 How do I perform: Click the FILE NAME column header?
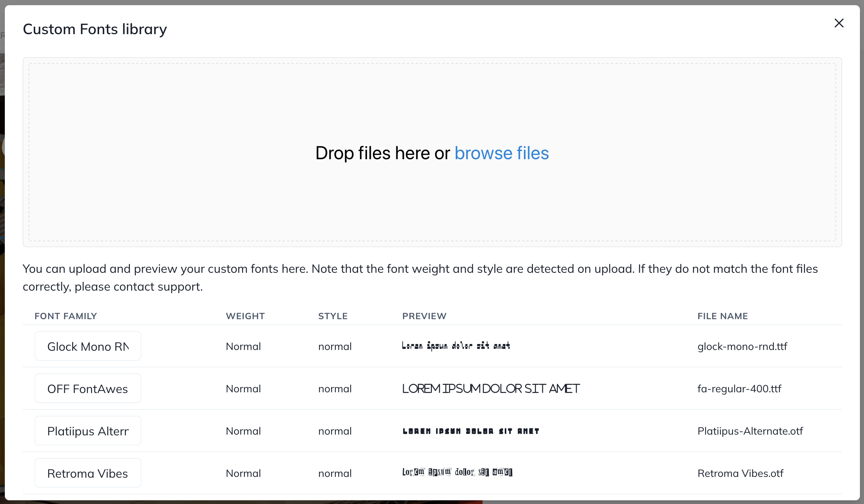723,316
